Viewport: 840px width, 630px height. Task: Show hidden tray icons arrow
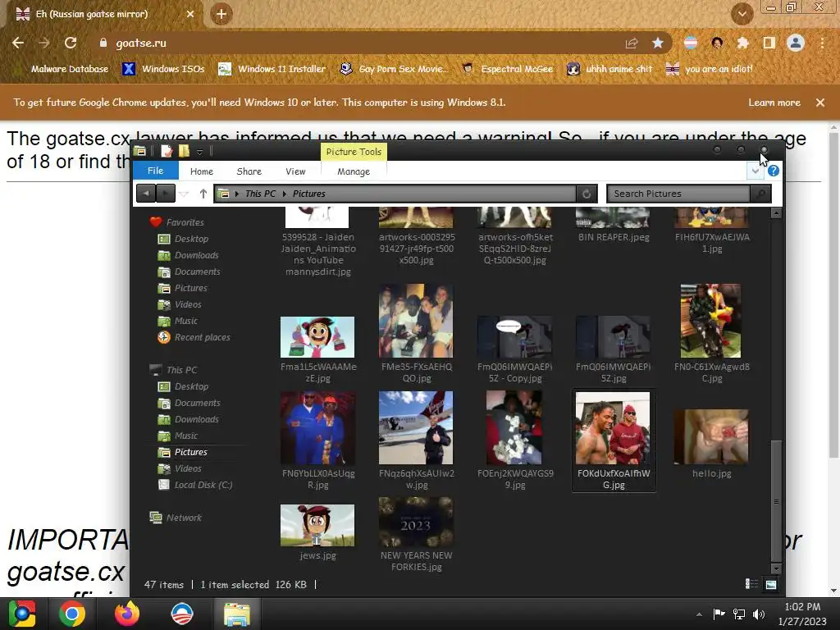coord(699,614)
